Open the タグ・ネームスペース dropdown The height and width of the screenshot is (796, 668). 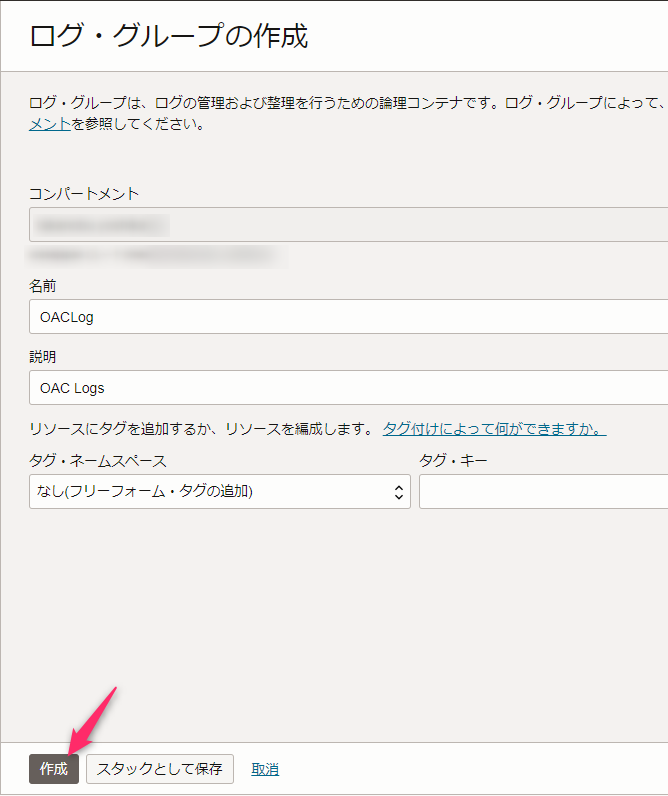(x=220, y=491)
